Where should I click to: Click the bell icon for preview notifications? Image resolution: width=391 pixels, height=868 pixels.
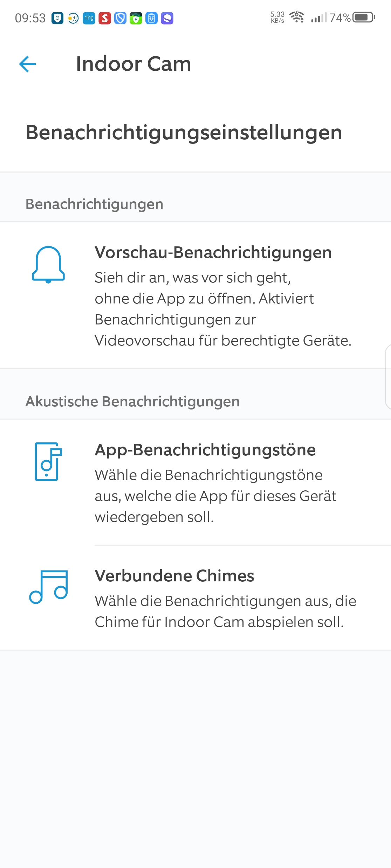point(48,265)
